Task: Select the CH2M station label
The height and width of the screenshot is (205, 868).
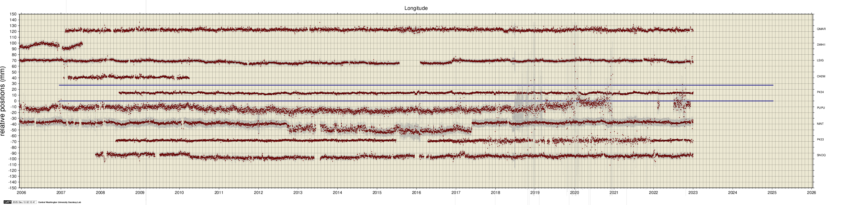Action: point(821,76)
